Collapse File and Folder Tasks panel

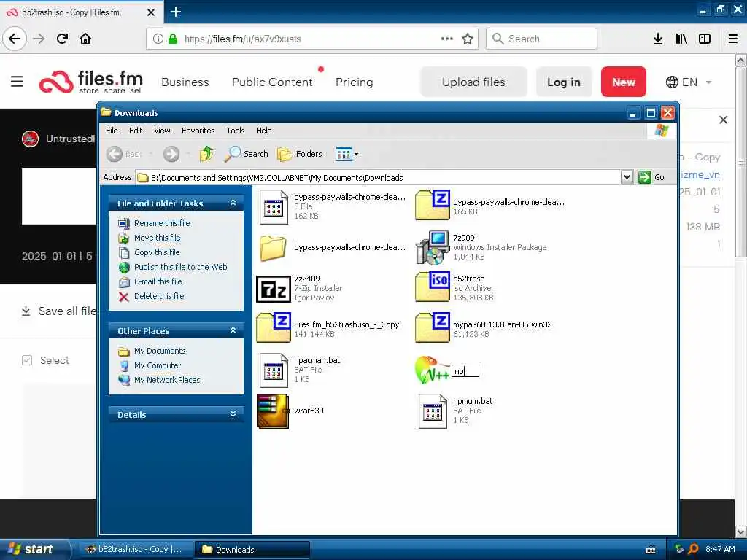pyautogui.click(x=233, y=203)
